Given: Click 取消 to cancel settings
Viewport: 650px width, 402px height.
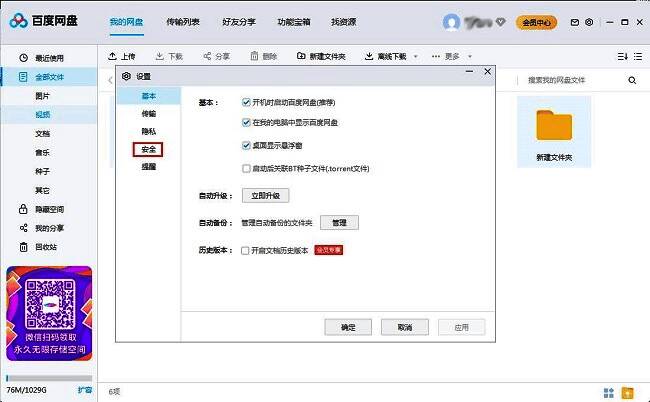Looking at the screenshot, I should [x=405, y=327].
